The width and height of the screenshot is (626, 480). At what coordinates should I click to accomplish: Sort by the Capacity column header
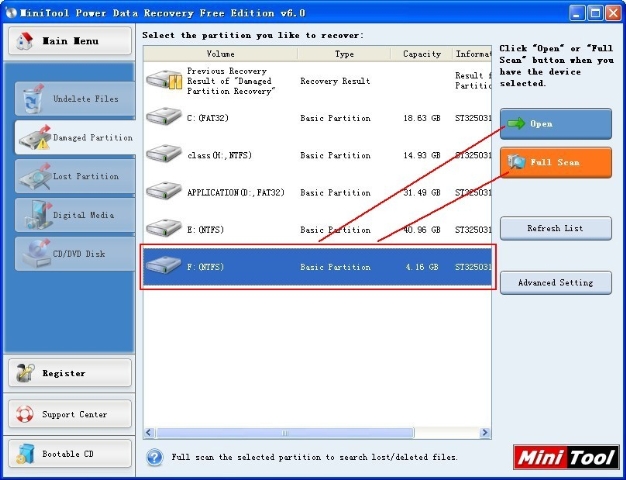click(422, 54)
